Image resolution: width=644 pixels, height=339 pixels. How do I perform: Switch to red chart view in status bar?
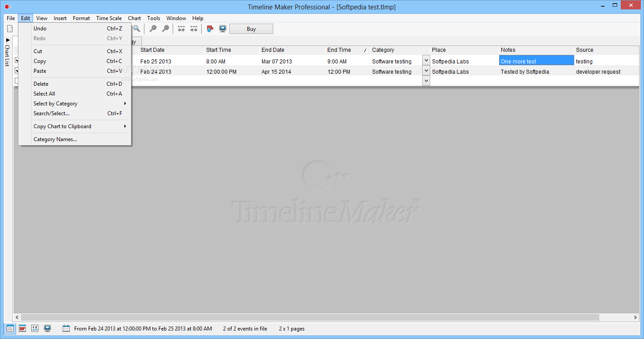click(22, 329)
